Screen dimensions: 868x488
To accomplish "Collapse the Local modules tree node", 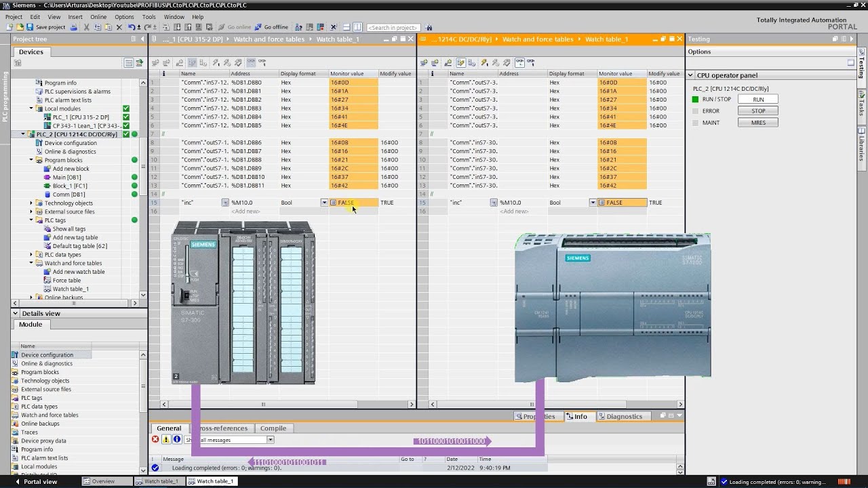I will [31, 108].
